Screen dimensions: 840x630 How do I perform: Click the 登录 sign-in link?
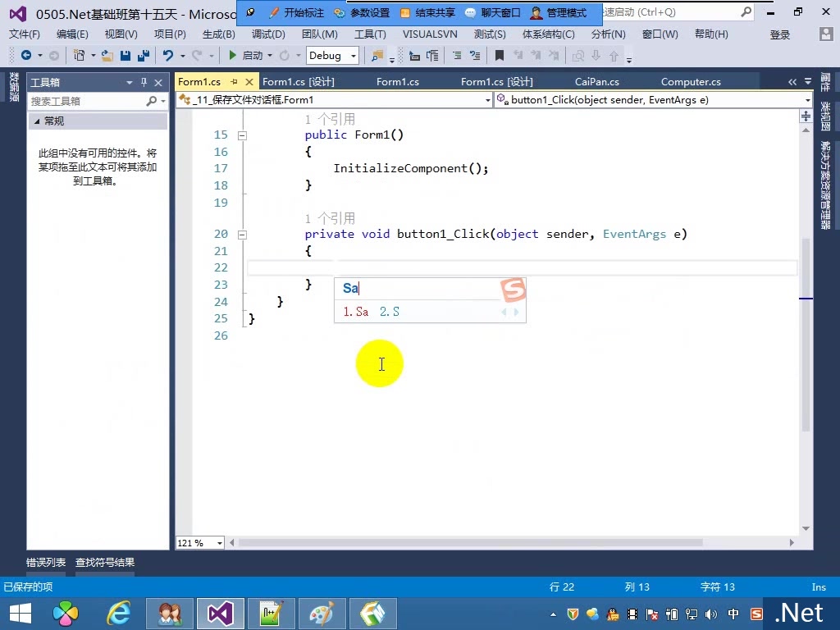coord(781,34)
